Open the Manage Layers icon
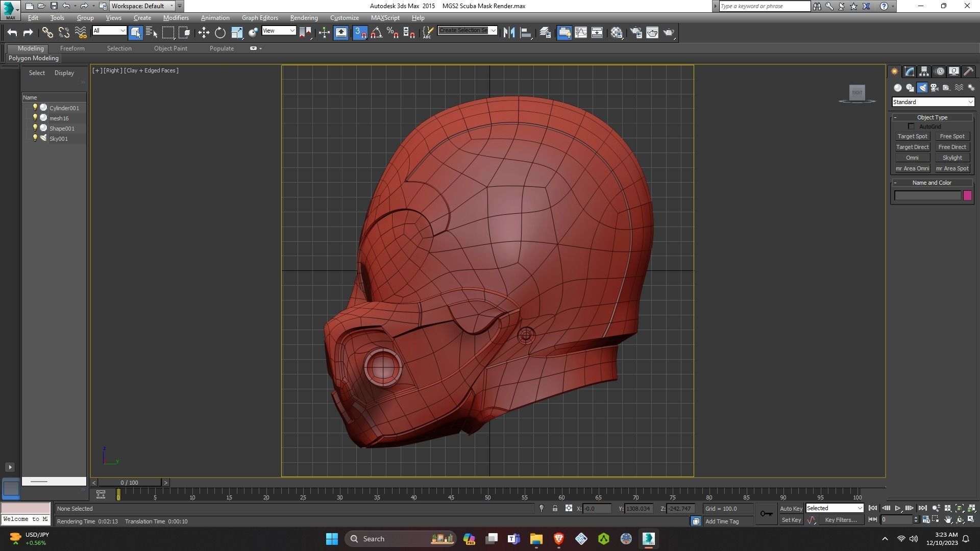Viewport: 980px width, 551px height. [x=545, y=33]
